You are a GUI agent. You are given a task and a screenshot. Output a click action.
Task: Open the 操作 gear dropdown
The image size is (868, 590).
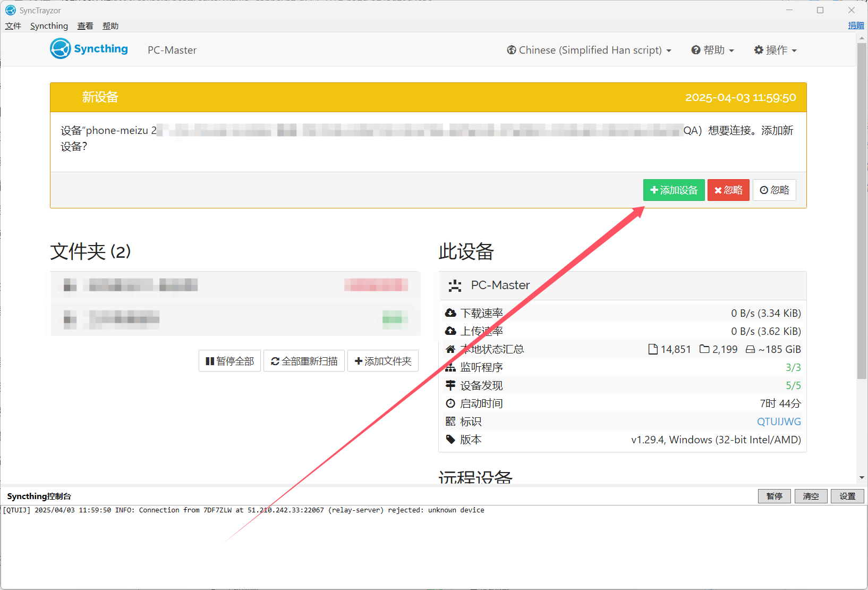pos(776,50)
